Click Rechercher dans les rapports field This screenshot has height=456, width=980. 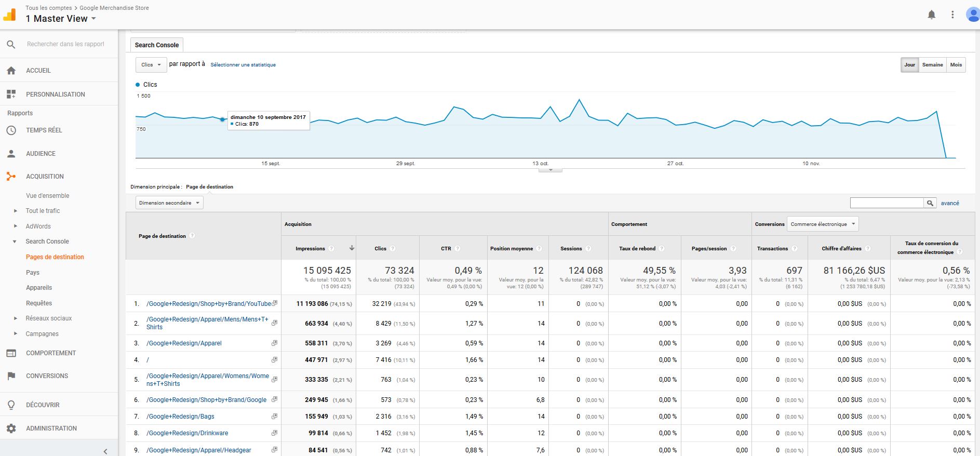coord(65,44)
